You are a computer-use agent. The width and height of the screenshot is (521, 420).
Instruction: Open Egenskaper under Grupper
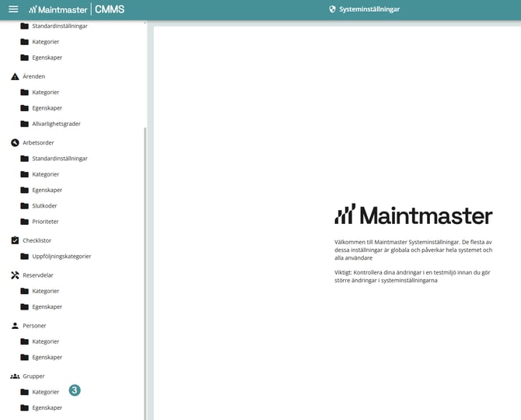(47, 408)
